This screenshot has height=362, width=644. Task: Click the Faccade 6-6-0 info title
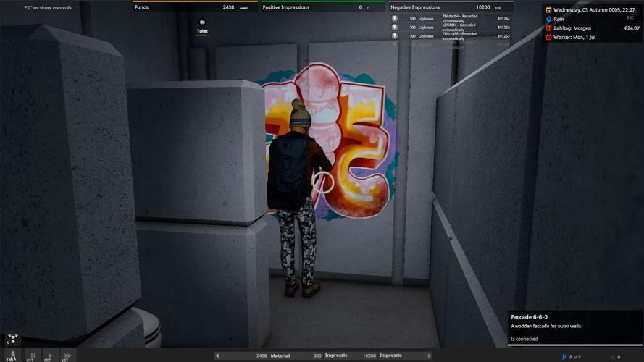529,317
